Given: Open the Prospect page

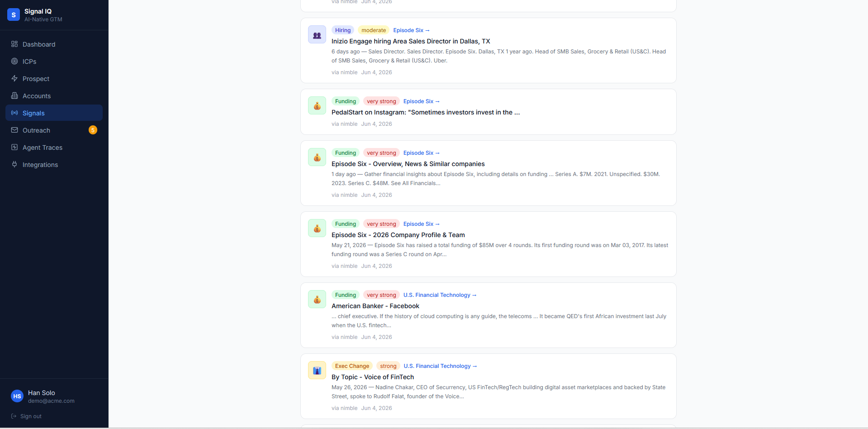Looking at the screenshot, I should (54, 78).
